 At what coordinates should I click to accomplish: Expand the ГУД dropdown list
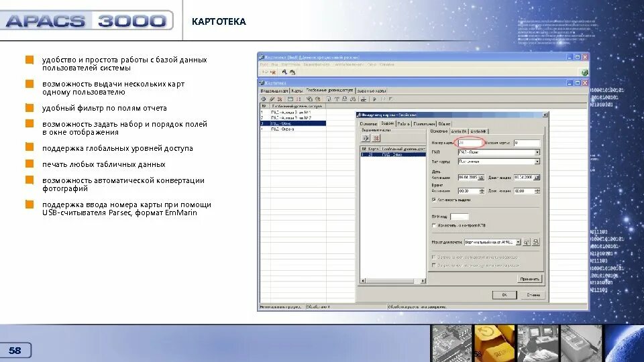tap(537, 152)
